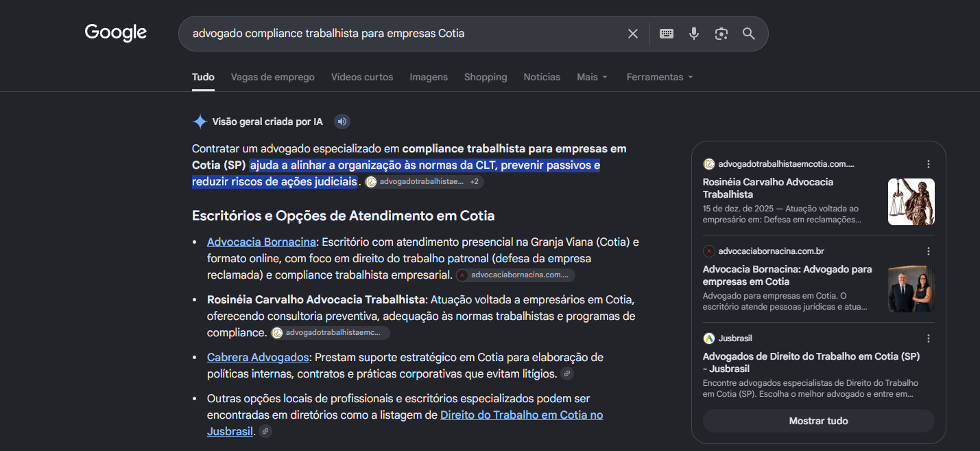Screen dimensions: 980x451
Task: Click inside the search query field
Action: (405, 34)
